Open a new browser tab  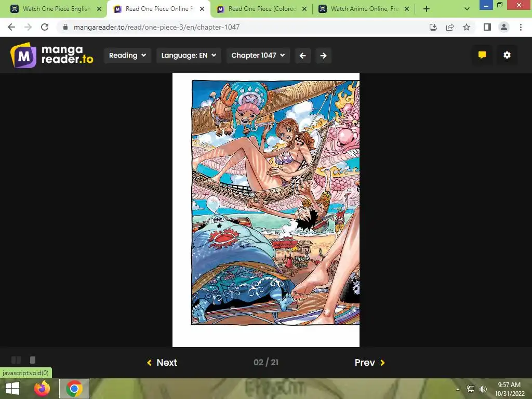[427, 9]
